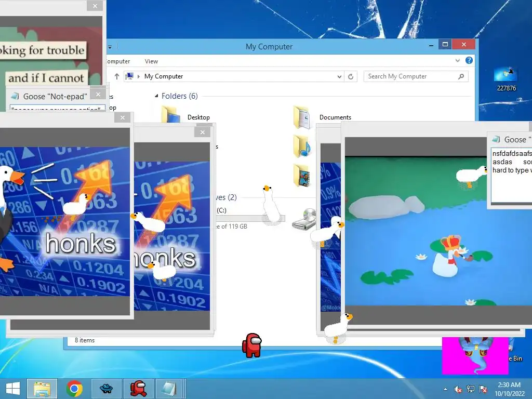Viewport: 532px width, 399px height.
Task: Refresh the My Computer address bar
Action: point(351,77)
